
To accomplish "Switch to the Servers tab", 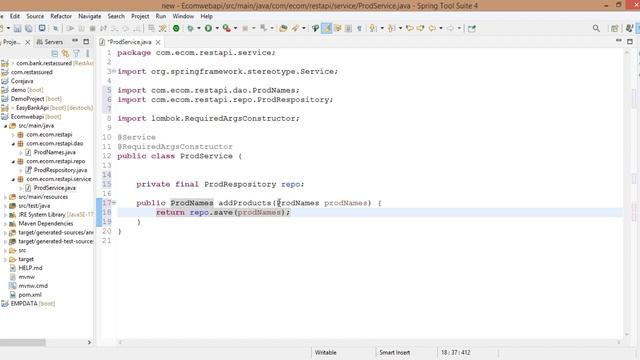I will [x=50, y=42].
